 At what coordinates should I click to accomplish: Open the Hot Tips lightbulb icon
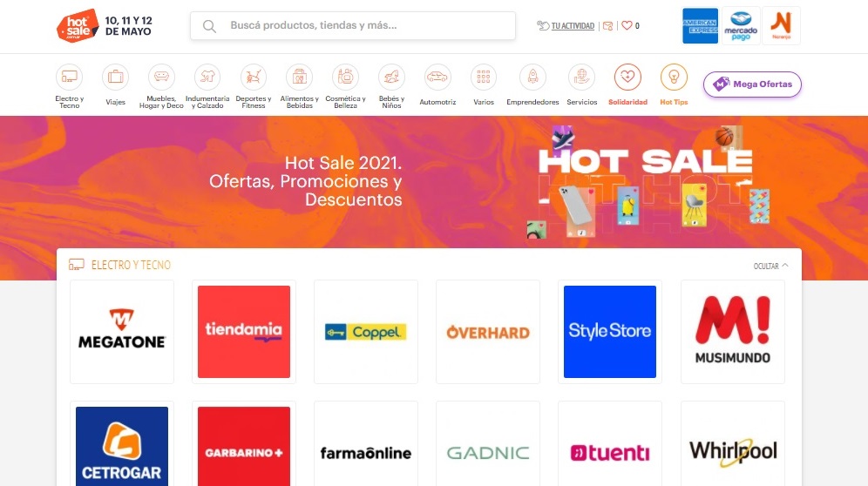point(674,77)
